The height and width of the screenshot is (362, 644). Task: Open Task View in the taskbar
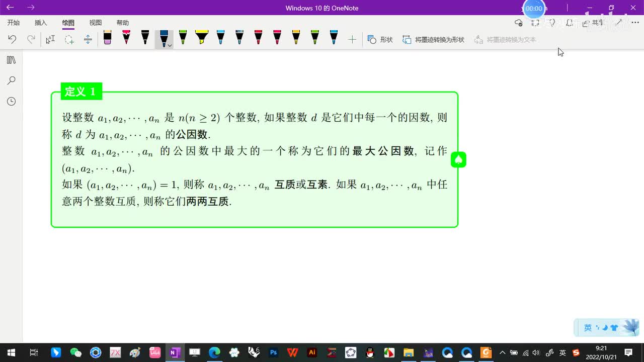point(34,352)
